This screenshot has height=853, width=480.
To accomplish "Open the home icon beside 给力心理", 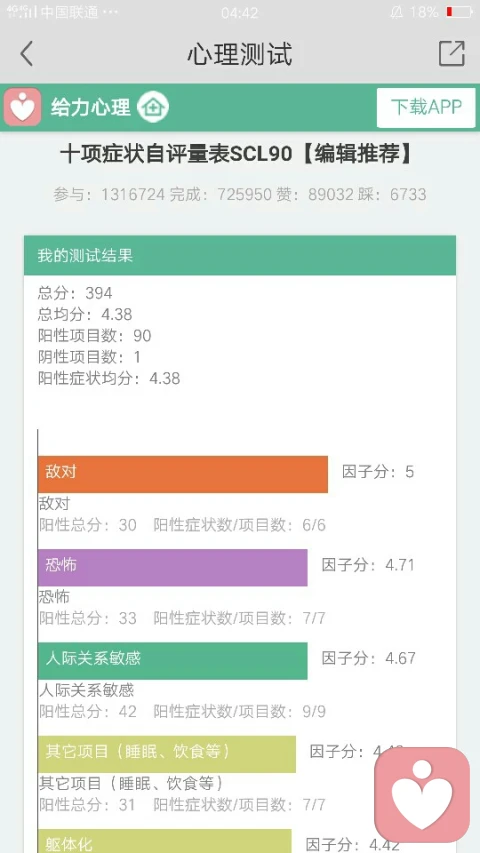I will click(153, 107).
